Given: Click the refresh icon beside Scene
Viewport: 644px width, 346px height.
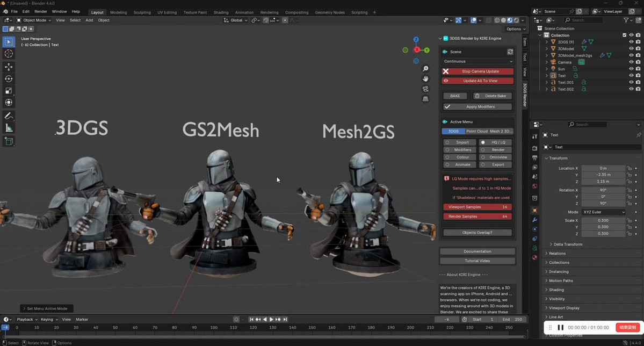Looking at the screenshot, I should (x=510, y=52).
